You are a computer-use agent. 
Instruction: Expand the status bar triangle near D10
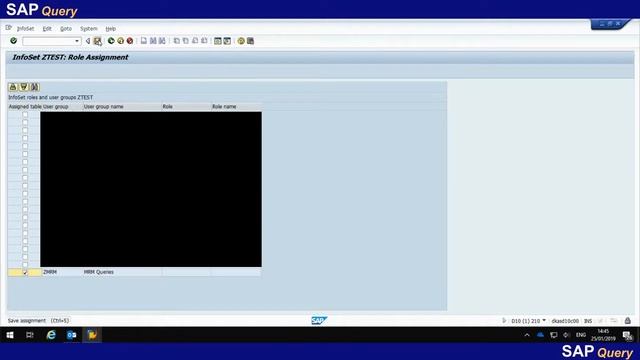tap(504, 321)
